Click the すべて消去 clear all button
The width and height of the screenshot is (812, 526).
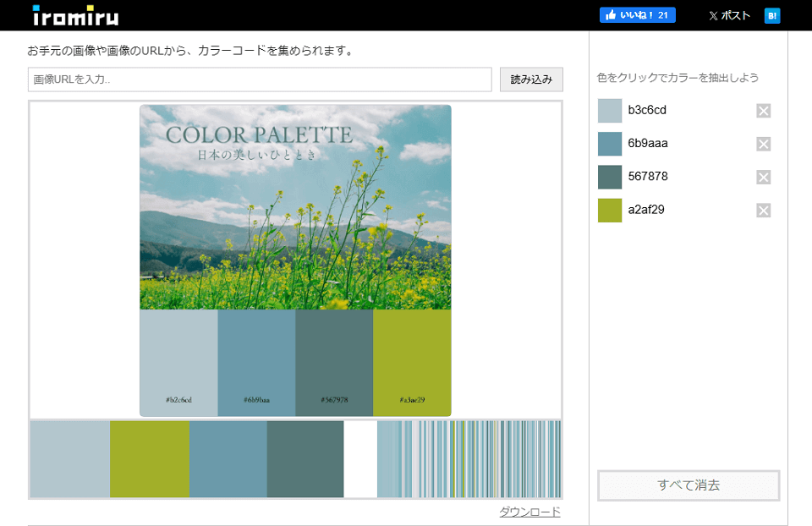(689, 485)
